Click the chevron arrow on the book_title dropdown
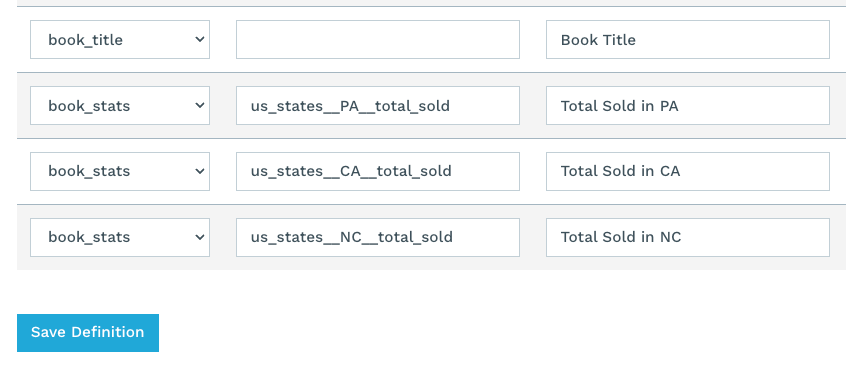Screen dimensions: 846x366 click(200, 39)
